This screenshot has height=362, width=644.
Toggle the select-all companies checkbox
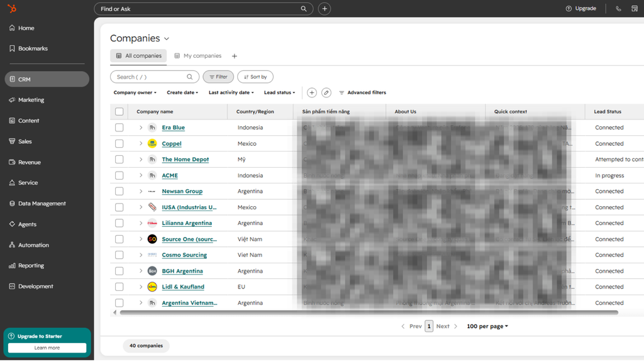pos(119,112)
